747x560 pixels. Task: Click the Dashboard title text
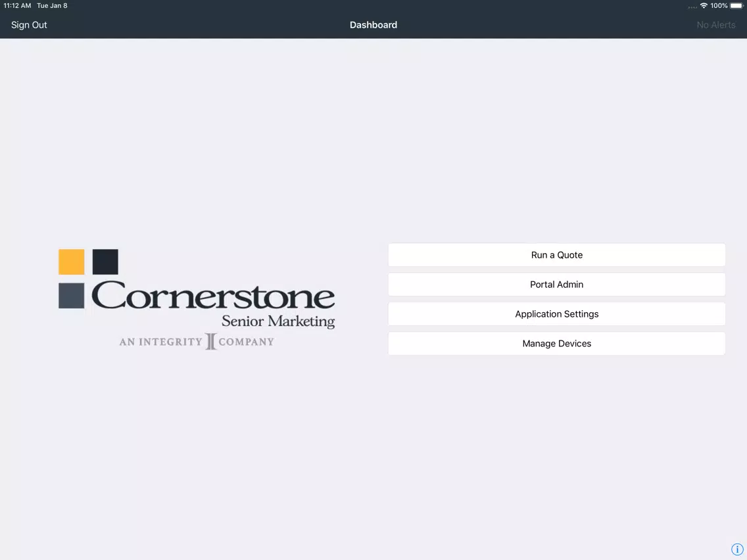pyautogui.click(x=373, y=25)
